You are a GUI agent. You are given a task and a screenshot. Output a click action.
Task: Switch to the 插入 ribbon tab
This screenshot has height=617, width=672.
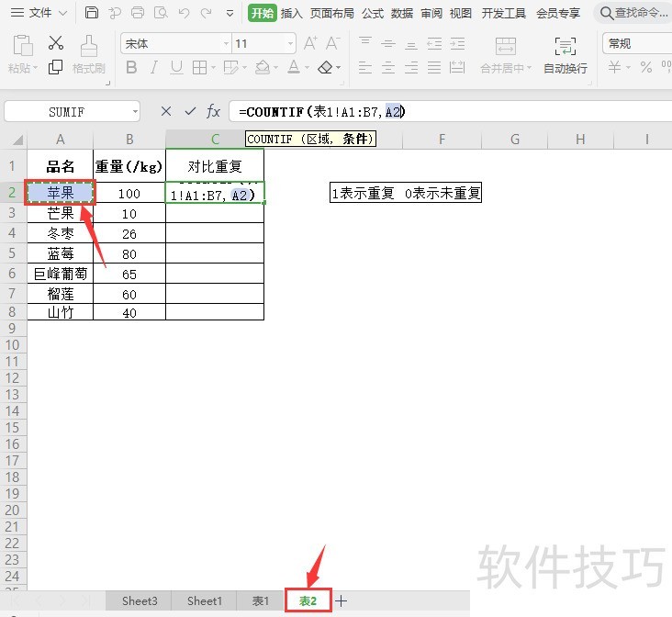point(291,13)
